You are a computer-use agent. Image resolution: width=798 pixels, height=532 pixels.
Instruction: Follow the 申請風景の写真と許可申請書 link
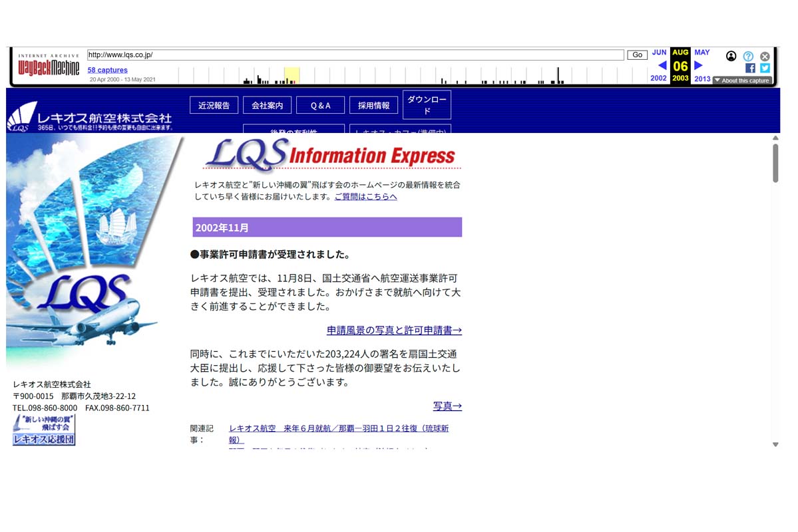click(394, 330)
